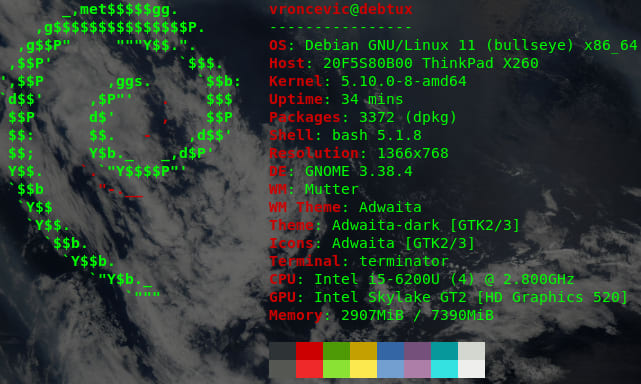Click the WM Theme value Adwaita
The image size is (641, 384).
tap(390, 207)
